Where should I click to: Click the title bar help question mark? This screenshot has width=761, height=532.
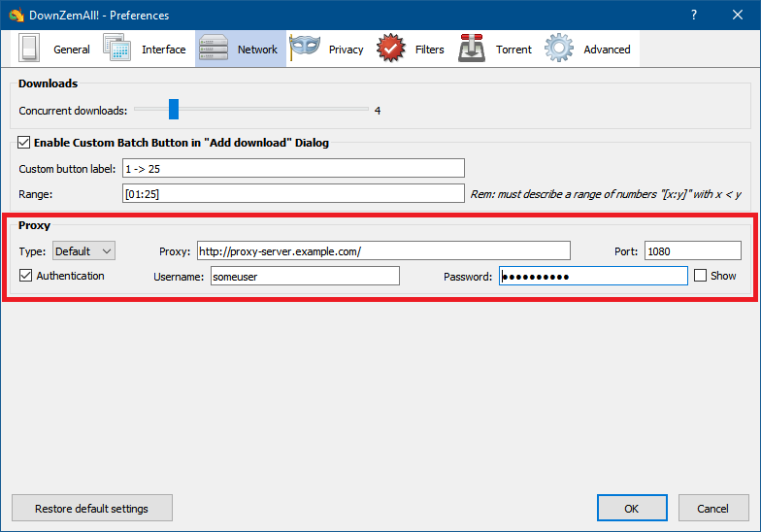(694, 16)
